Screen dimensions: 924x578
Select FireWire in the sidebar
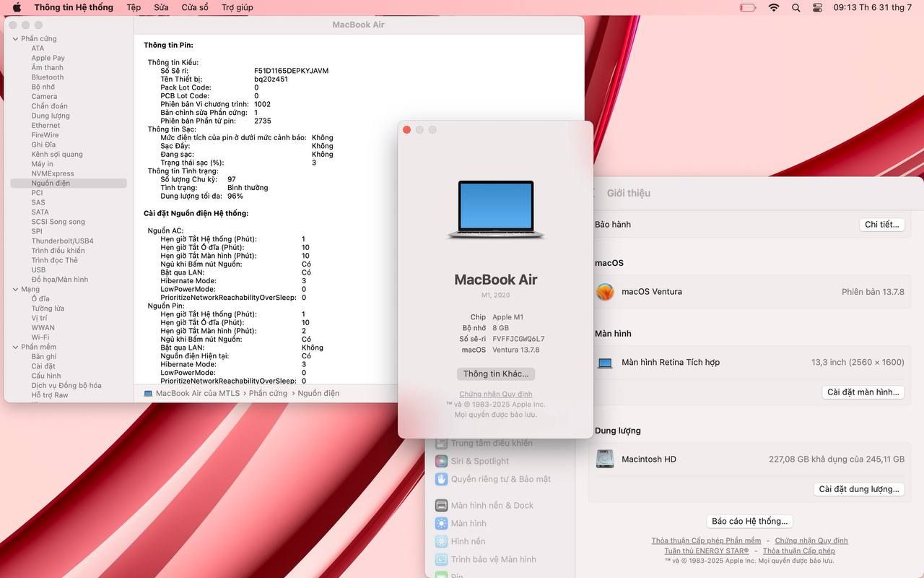tap(45, 135)
